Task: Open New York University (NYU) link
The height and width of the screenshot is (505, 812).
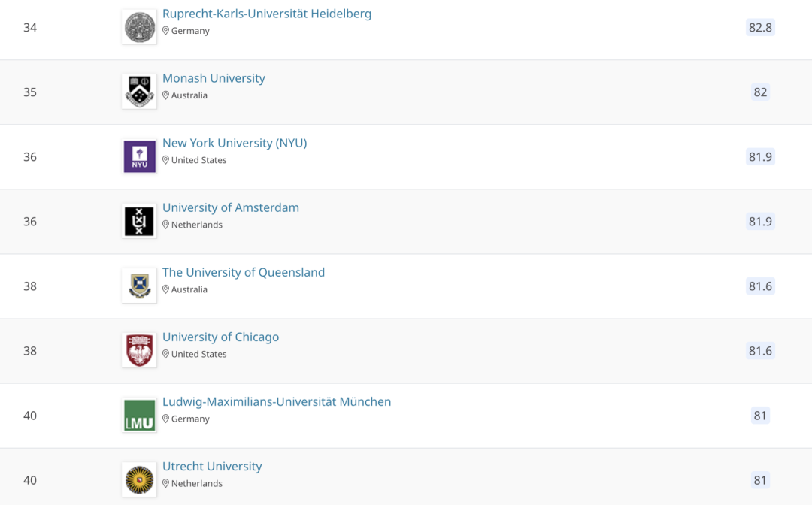Action: click(235, 143)
